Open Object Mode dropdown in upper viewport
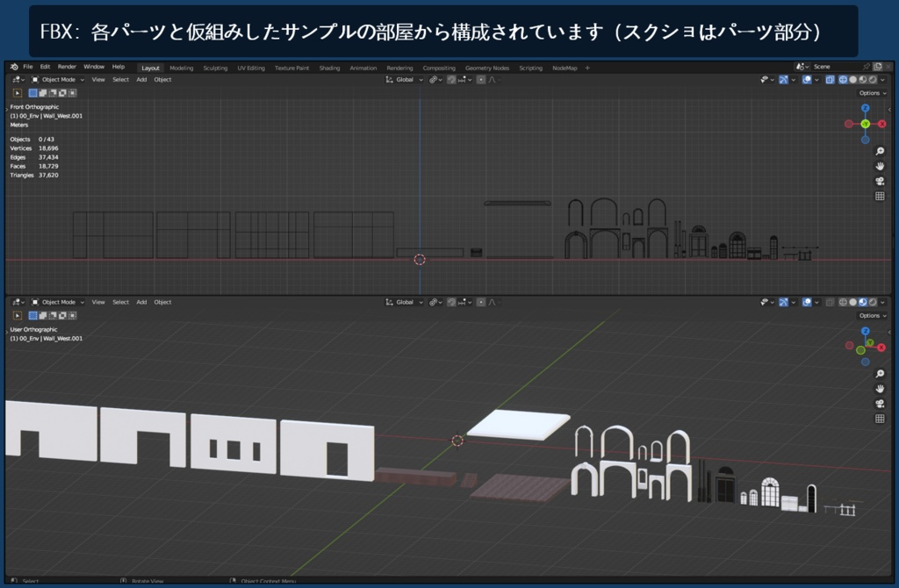Screen dimensions: 899x588 pos(57,80)
